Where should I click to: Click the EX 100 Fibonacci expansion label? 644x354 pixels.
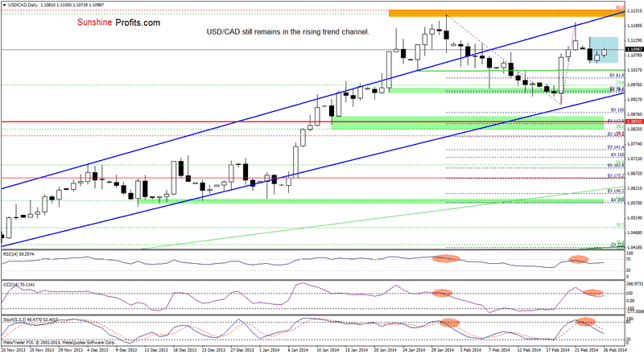coord(617,110)
